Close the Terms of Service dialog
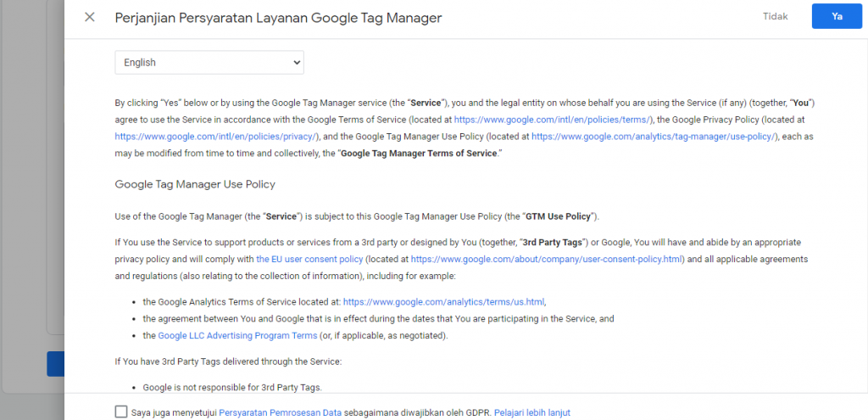 [90, 17]
